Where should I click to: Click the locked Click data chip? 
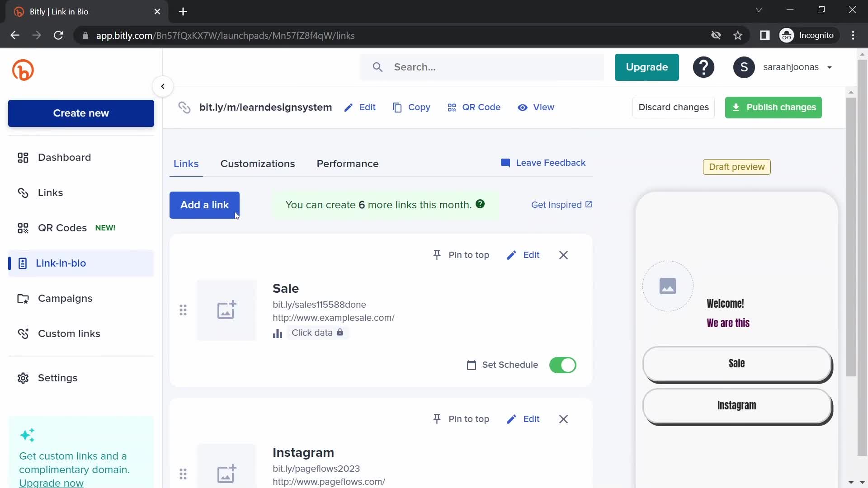317,333
